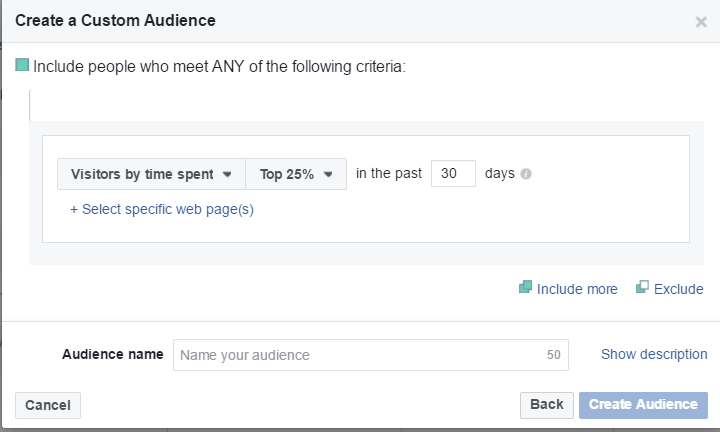
Task: Open the Top 25% percentile dropdown
Action: [295, 174]
